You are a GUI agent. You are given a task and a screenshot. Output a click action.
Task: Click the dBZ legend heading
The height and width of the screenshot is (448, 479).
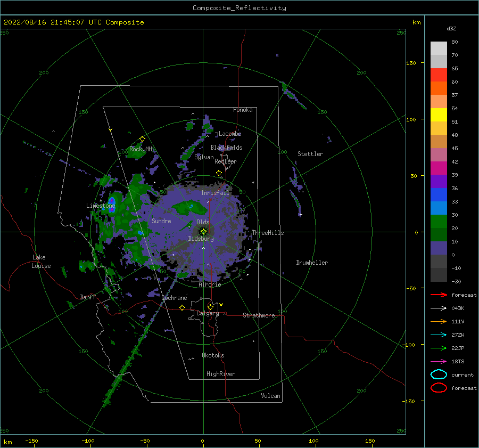[x=451, y=28]
